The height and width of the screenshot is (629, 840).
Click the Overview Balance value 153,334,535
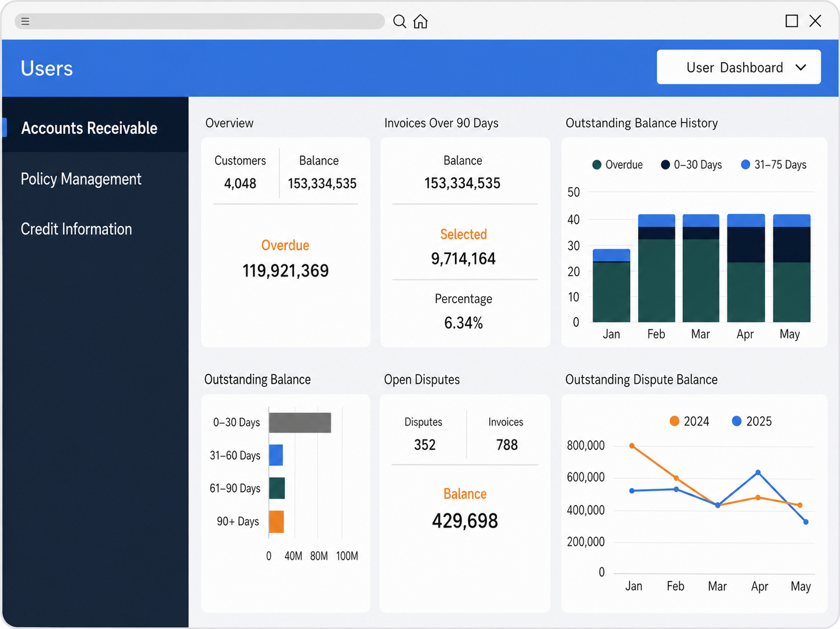point(322,184)
